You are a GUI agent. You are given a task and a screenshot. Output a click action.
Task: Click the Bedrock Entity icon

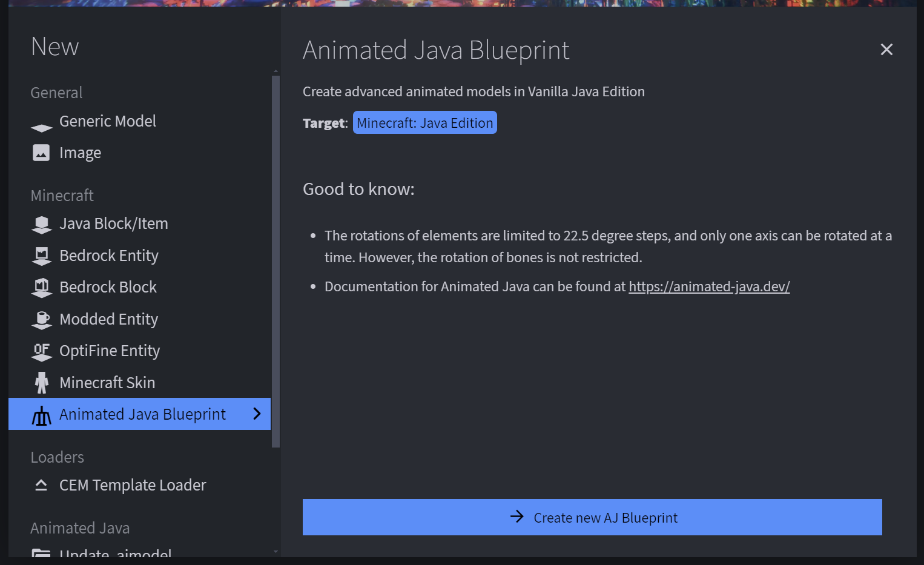pos(42,256)
